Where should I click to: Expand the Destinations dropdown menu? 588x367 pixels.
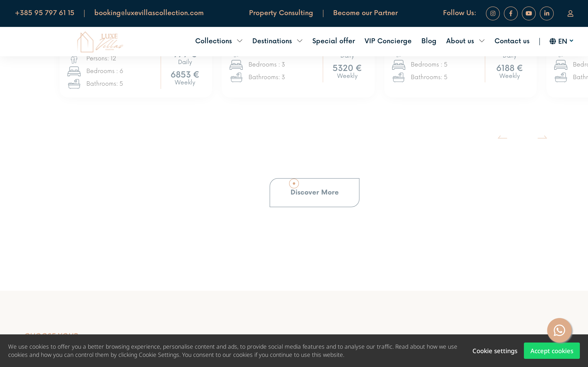coord(277,41)
